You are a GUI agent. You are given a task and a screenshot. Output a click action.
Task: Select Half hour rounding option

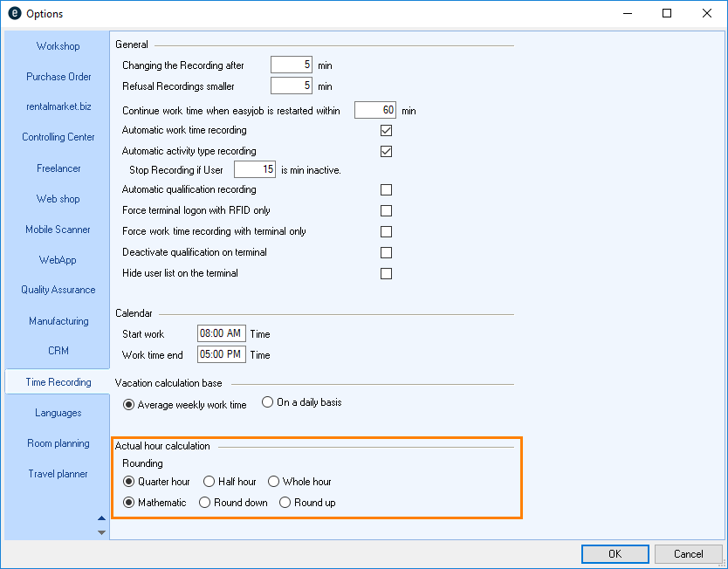tap(209, 482)
